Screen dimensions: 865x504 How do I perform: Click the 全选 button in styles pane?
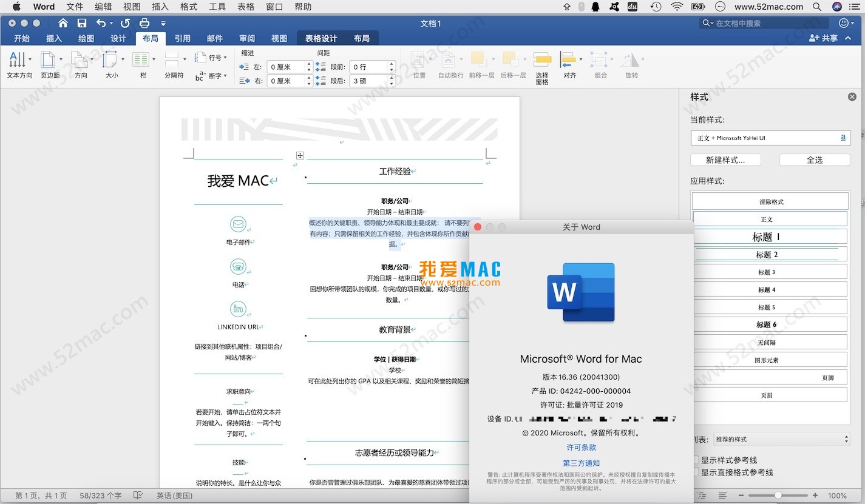(x=815, y=160)
